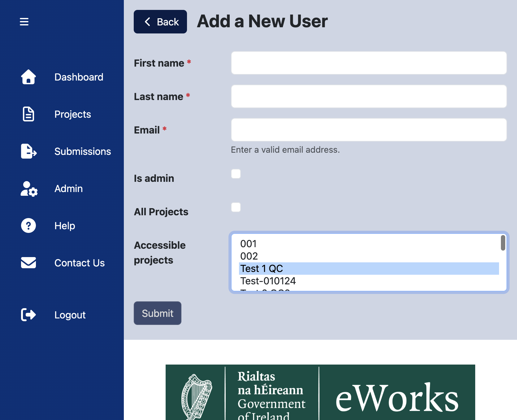Click the Admin user-gear icon

(29, 189)
